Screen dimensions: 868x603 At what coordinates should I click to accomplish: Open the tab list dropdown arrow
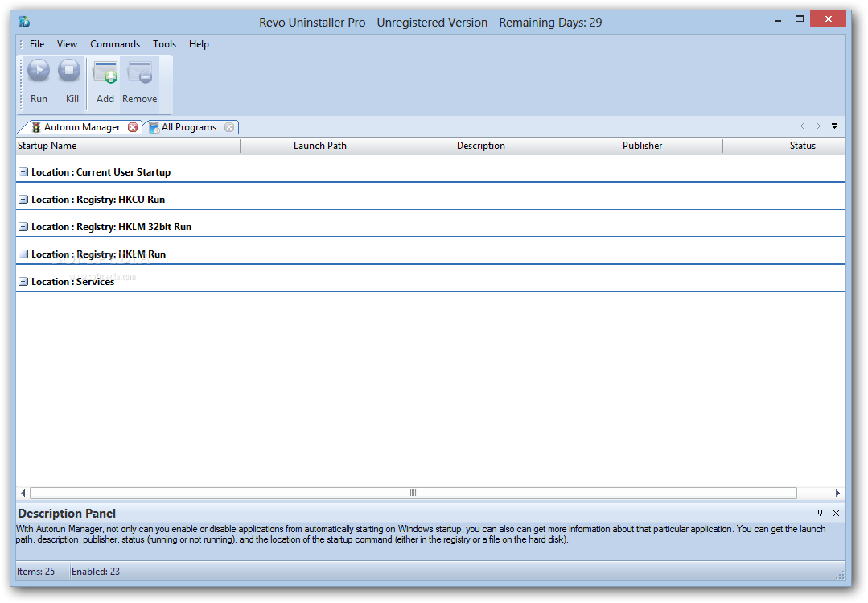(x=834, y=126)
